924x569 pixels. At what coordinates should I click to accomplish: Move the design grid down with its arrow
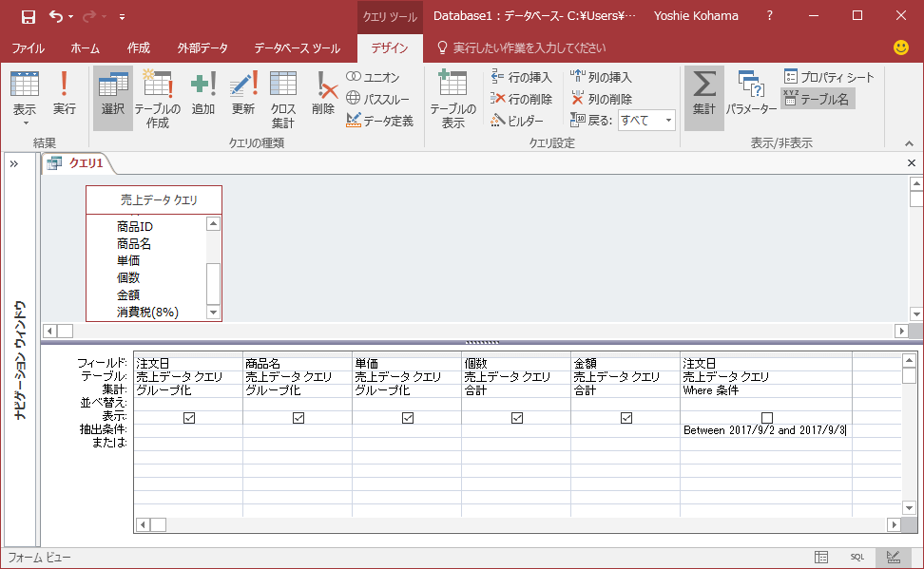pyautogui.click(x=909, y=508)
